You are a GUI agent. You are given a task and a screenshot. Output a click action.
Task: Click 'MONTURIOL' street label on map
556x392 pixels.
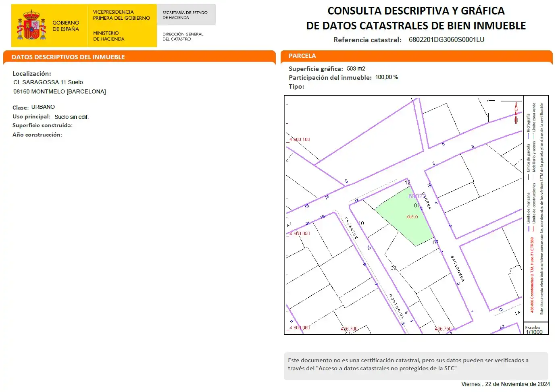pos(396,306)
